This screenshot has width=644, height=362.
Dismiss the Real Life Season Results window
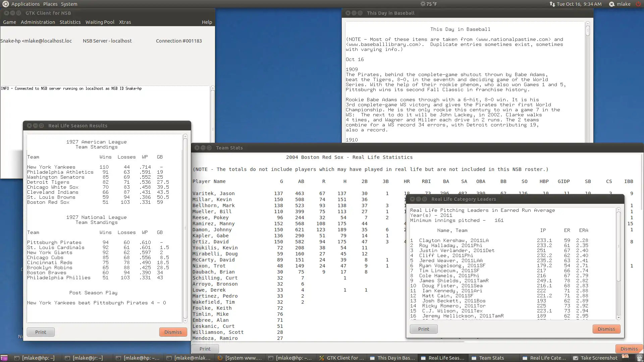coord(173,332)
